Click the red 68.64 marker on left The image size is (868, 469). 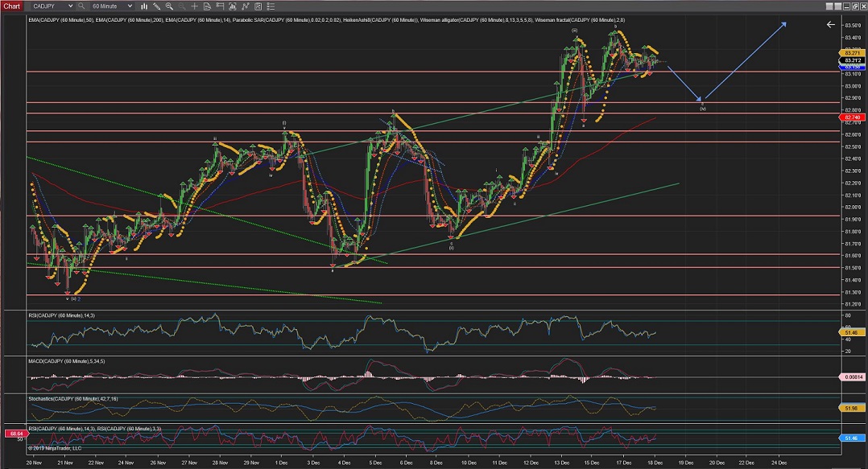click(15, 434)
